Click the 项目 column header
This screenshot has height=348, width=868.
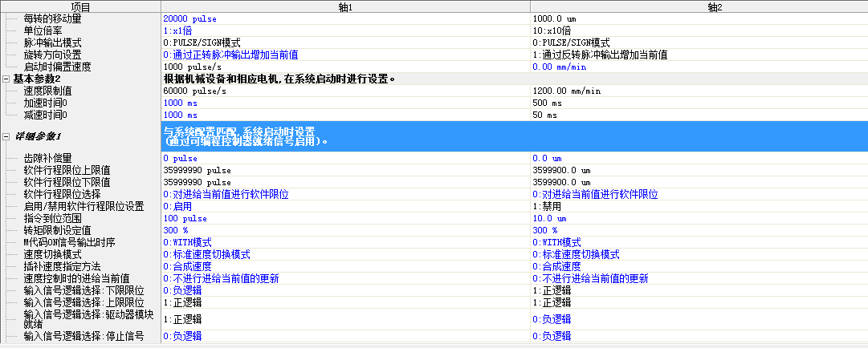coord(80,6)
